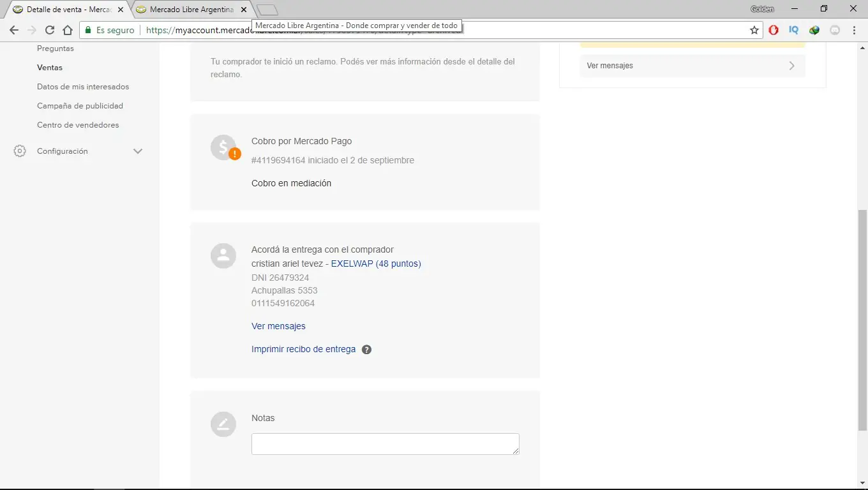This screenshot has width=868, height=490.
Task: Open the Opera extension icon
Action: coord(774,30)
